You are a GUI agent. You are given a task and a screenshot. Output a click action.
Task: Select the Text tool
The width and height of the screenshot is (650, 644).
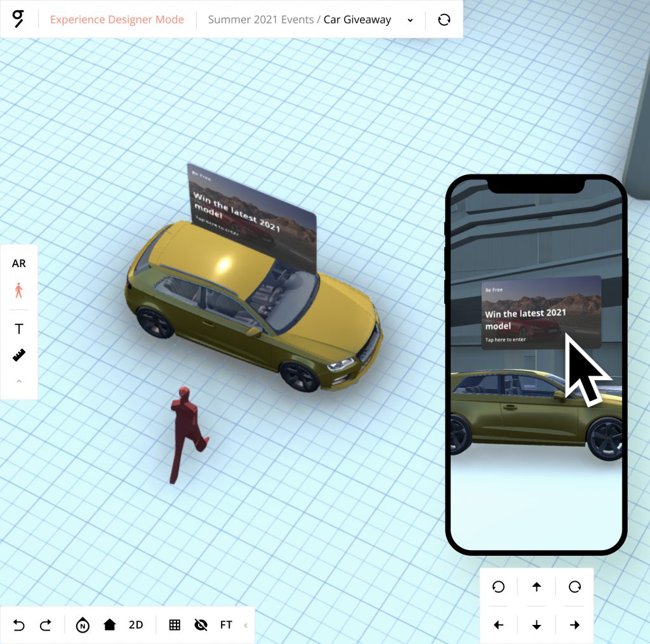19,329
